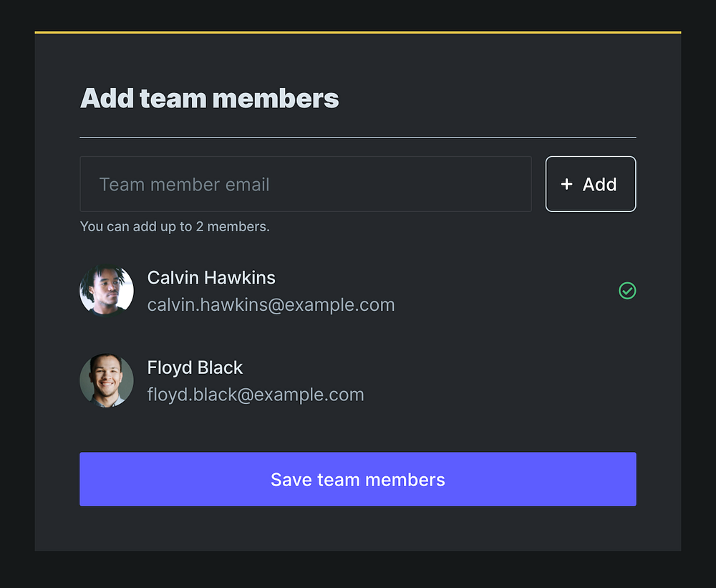Click the 'Add team members' heading
This screenshot has height=588, width=716.
tap(209, 98)
